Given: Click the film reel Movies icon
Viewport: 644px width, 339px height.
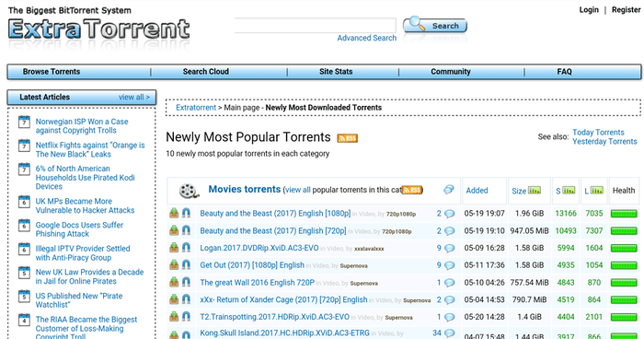Looking at the screenshot, I should [189, 191].
